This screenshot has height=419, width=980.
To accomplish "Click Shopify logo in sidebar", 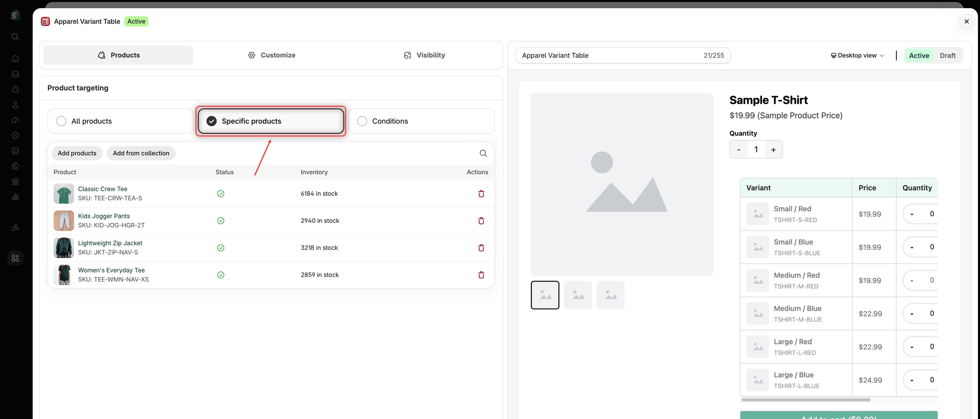I will [15, 15].
